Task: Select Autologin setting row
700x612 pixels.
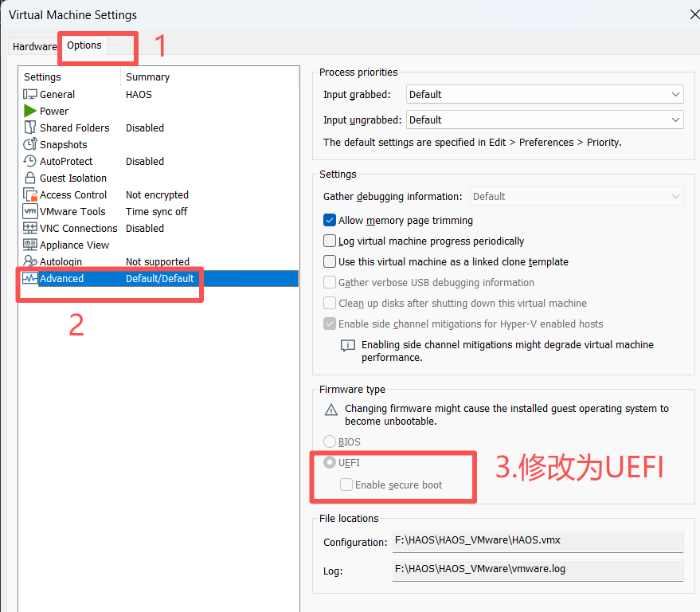Action: point(158,261)
